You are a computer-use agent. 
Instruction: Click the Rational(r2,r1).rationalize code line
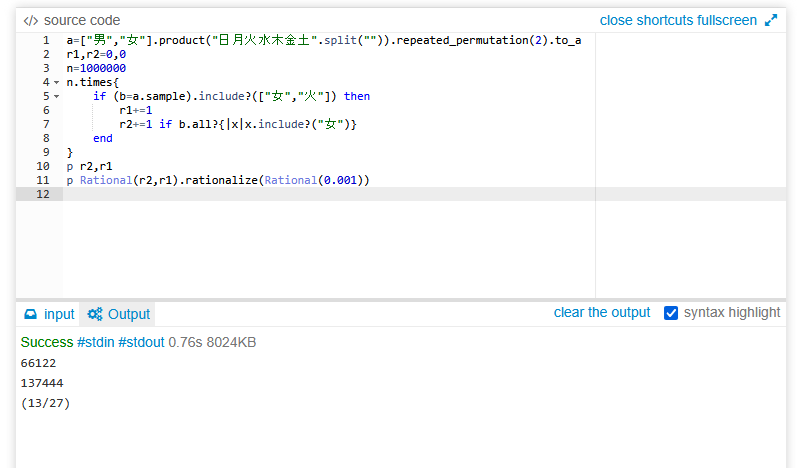coord(218,180)
